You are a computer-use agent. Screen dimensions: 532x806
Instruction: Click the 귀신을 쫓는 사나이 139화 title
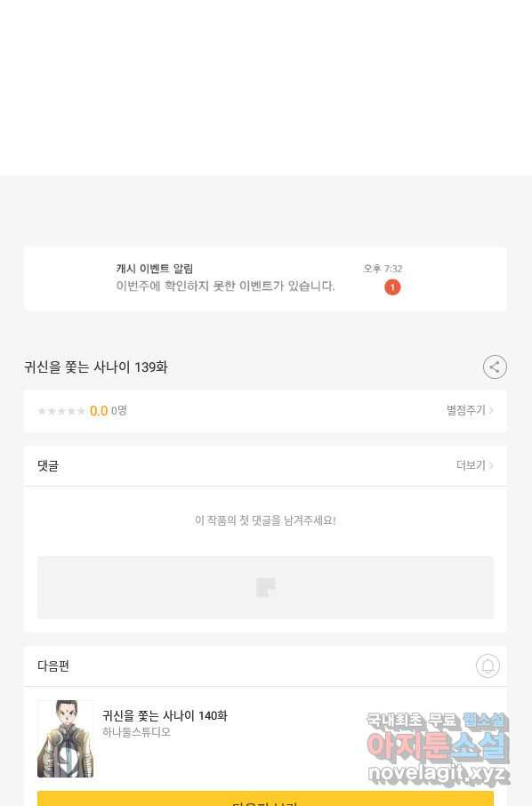pyautogui.click(x=95, y=367)
